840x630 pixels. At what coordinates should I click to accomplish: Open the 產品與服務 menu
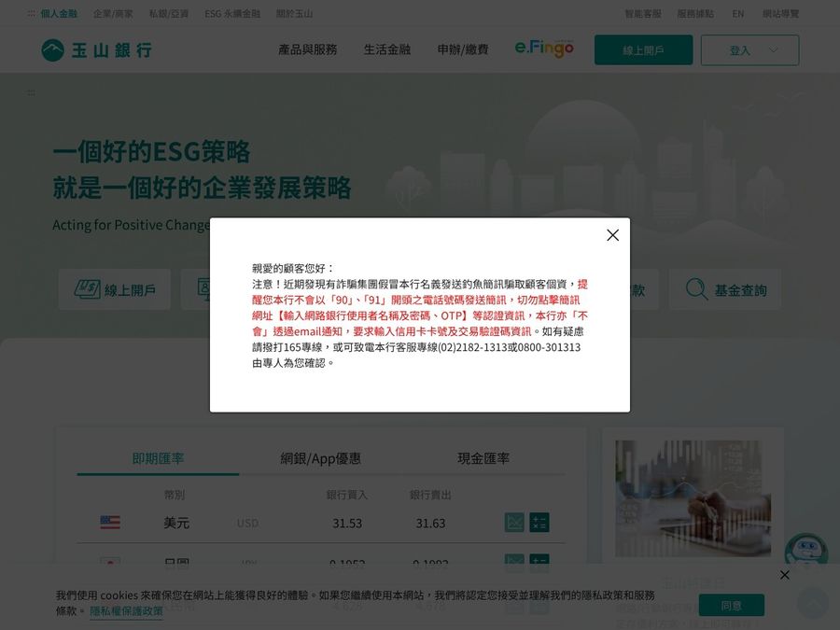[307, 49]
